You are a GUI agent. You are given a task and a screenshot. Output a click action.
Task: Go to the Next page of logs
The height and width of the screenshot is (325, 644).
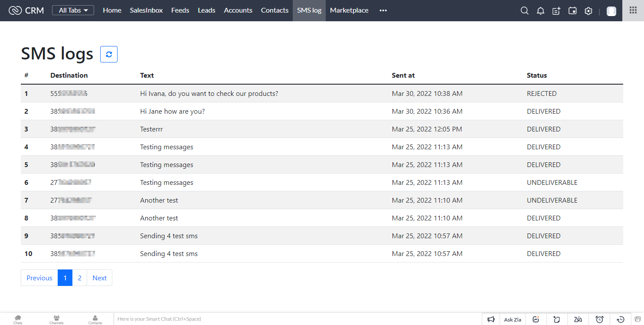[99, 278]
